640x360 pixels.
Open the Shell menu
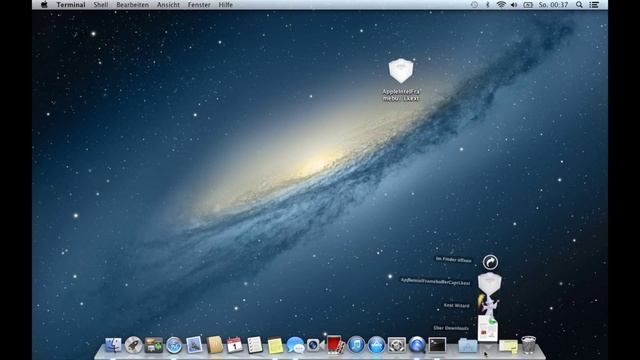click(101, 5)
